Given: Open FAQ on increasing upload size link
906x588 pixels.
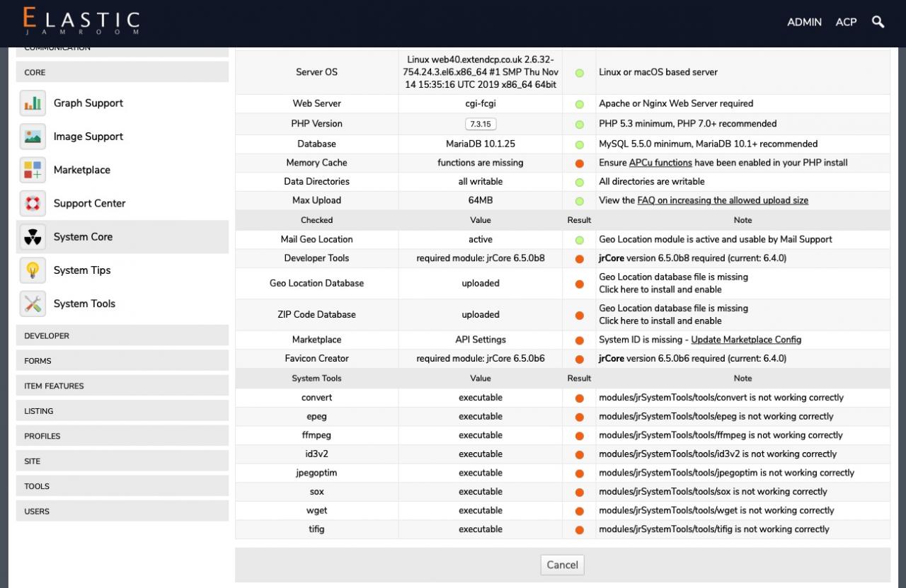Looking at the screenshot, I should coord(723,200).
